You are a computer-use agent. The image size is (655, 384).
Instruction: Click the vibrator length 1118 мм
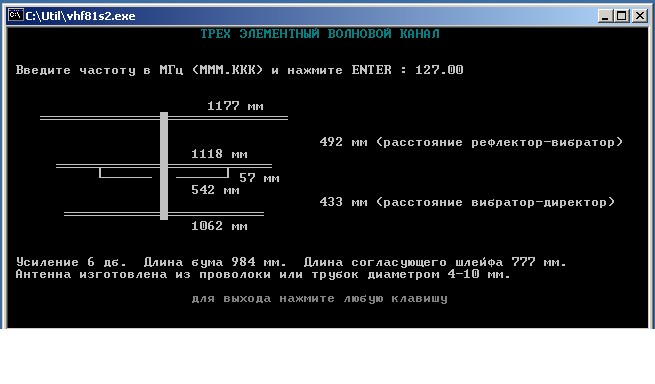point(219,154)
